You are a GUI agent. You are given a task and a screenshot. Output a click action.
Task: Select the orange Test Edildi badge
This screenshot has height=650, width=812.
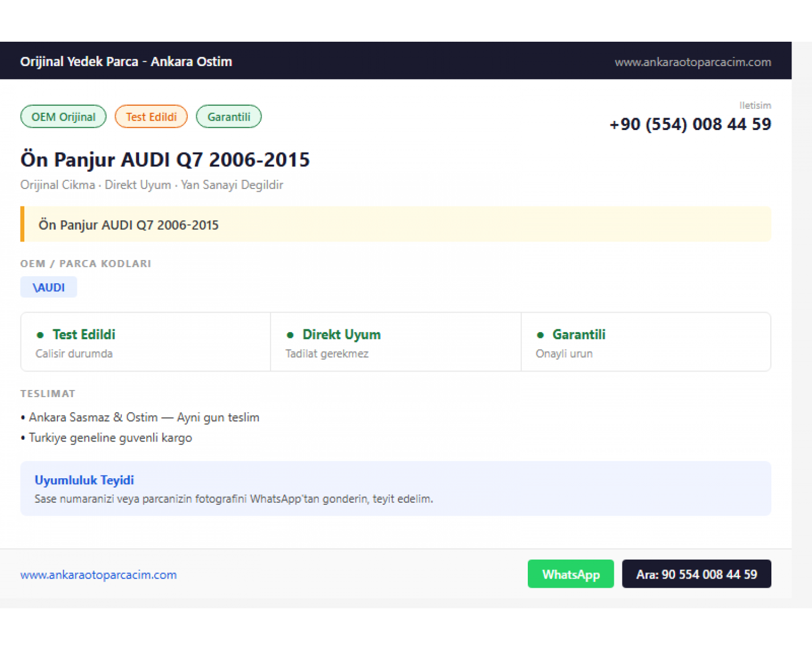click(x=151, y=116)
